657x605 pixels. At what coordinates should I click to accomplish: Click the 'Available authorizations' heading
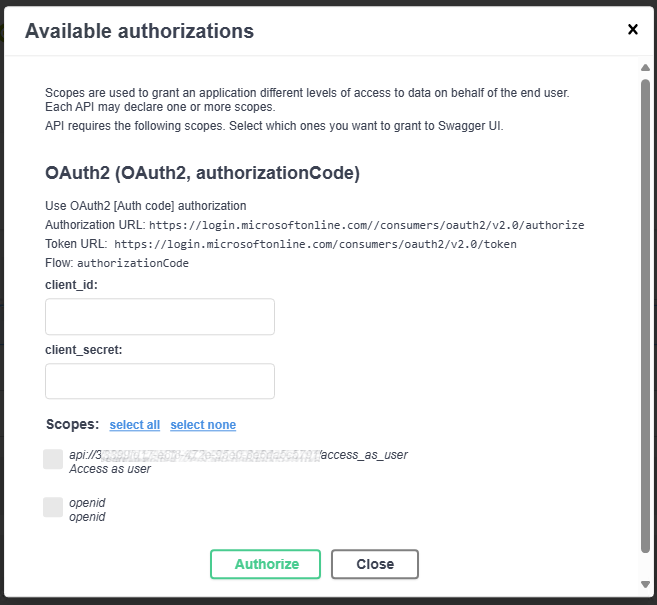139,31
